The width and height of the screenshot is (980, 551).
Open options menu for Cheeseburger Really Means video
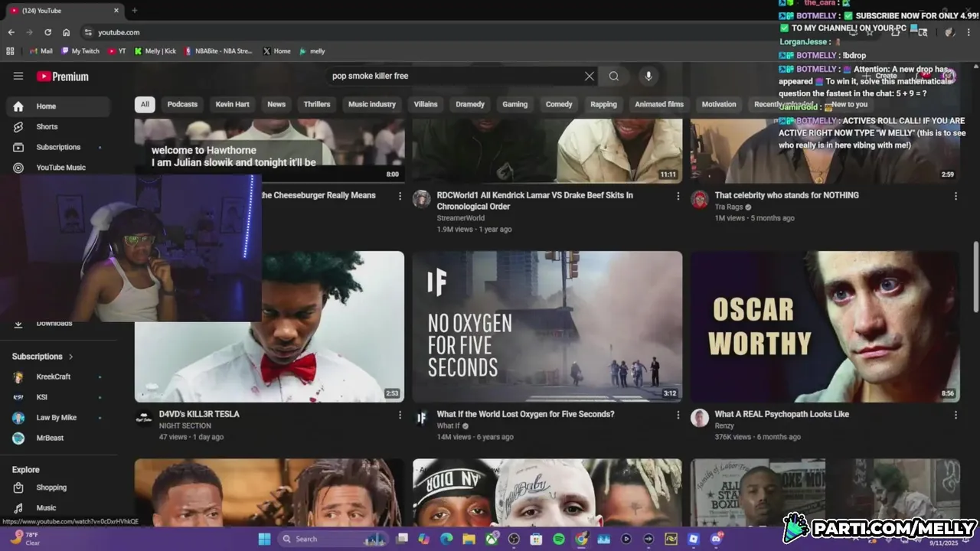[400, 196]
